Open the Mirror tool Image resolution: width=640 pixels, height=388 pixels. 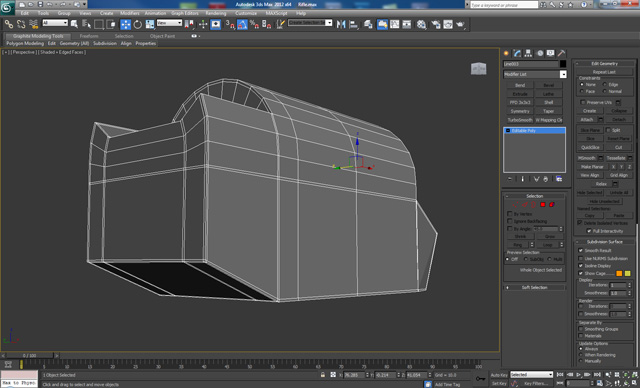pyautogui.click(x=341, y=24)
